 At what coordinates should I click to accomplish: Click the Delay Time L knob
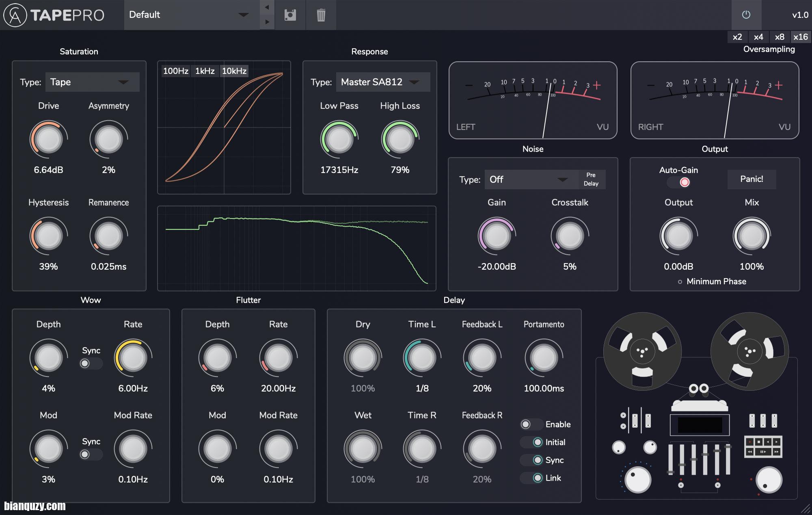(x=422, y=358)
